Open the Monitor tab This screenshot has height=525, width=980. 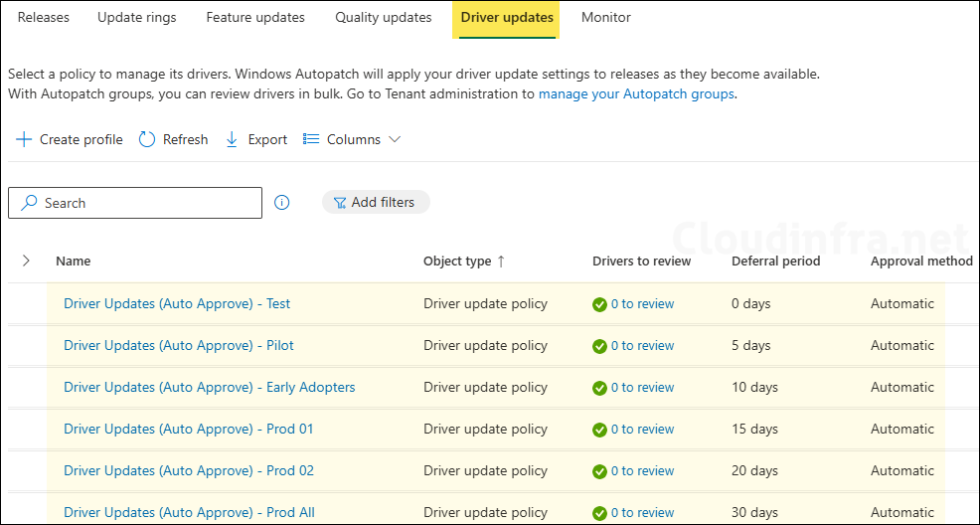(605, 17)
